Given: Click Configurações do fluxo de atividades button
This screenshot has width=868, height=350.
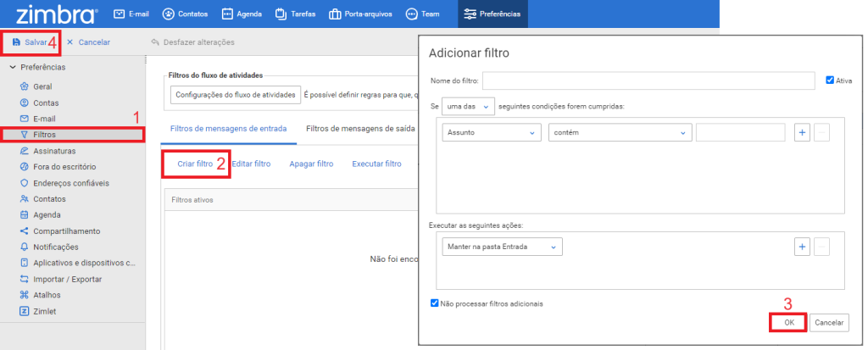Looking at the screenshot, I should 236,95.
